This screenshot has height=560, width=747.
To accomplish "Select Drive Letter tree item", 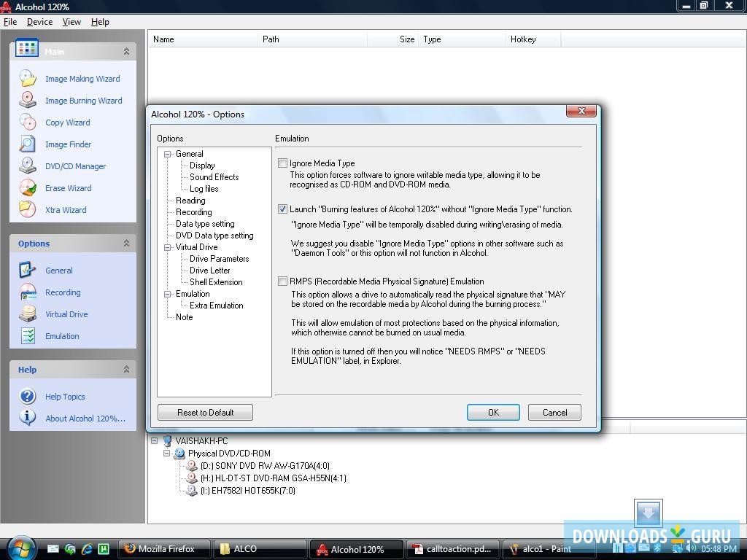I will click(x=209, y=271).
